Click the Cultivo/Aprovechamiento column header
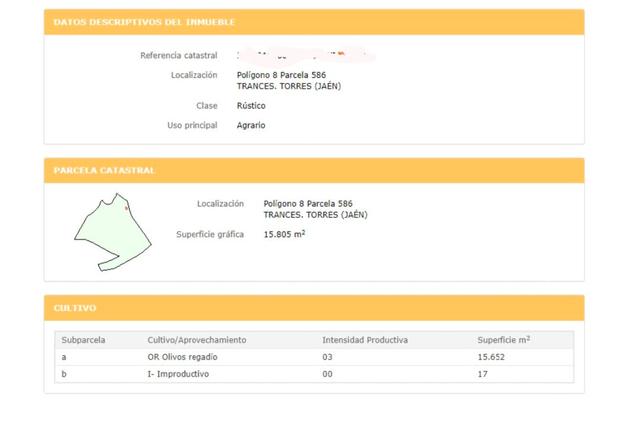The image size is (640, 433). tap(196, 340)
